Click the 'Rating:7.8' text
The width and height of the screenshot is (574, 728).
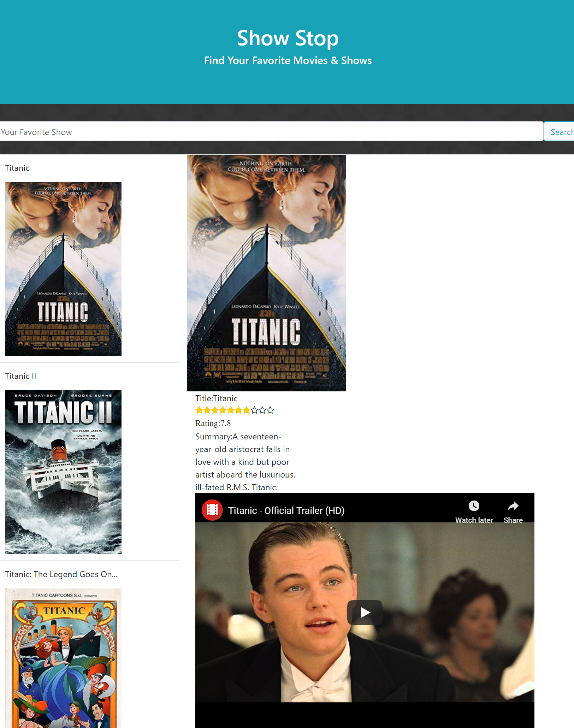point(213,423)
